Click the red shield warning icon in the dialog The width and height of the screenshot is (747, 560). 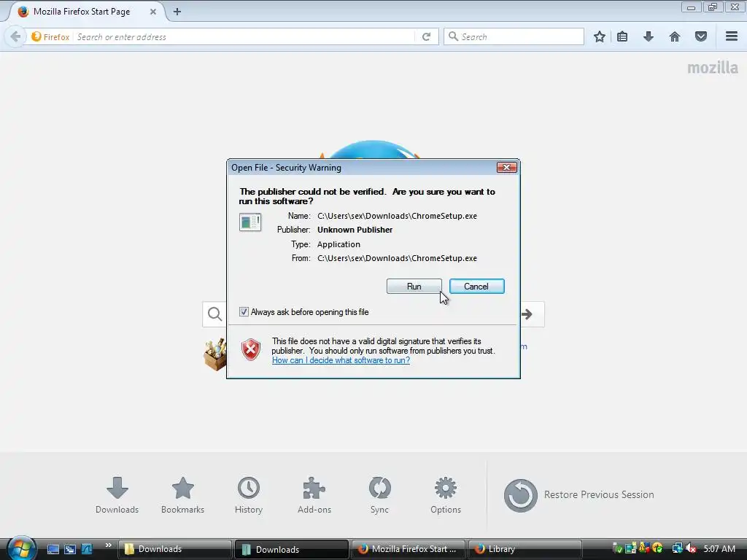(x=251, y=349)
